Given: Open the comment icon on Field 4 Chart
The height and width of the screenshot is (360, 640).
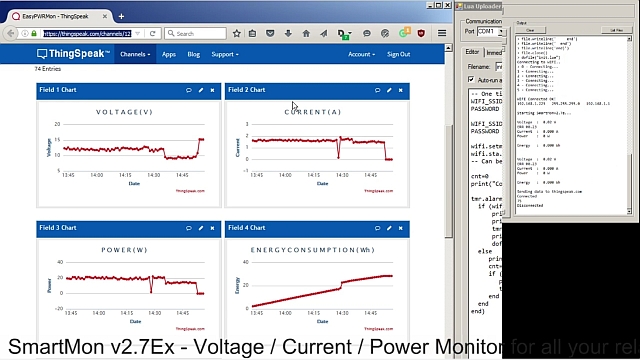Looking at the screenshot, I should coord(377,228).
